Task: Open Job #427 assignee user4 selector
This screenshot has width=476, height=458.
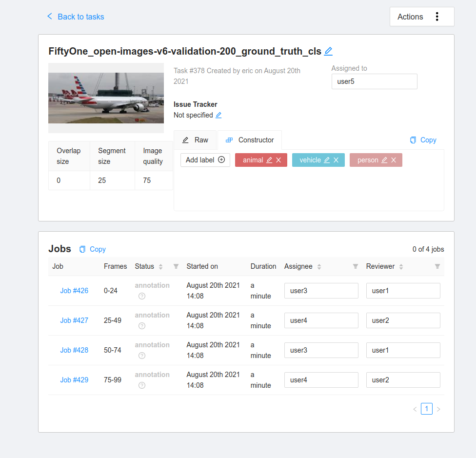Action: pyautogui.click(x=321, y=320)
